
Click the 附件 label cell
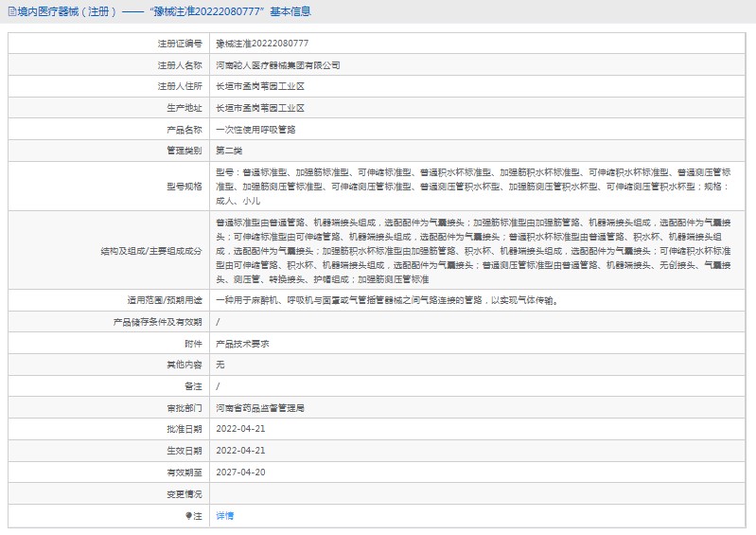(109, 344)
